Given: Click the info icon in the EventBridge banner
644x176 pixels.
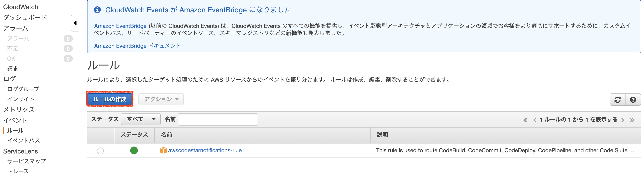Looking at the screenshot, I should [x=97, y=10].
